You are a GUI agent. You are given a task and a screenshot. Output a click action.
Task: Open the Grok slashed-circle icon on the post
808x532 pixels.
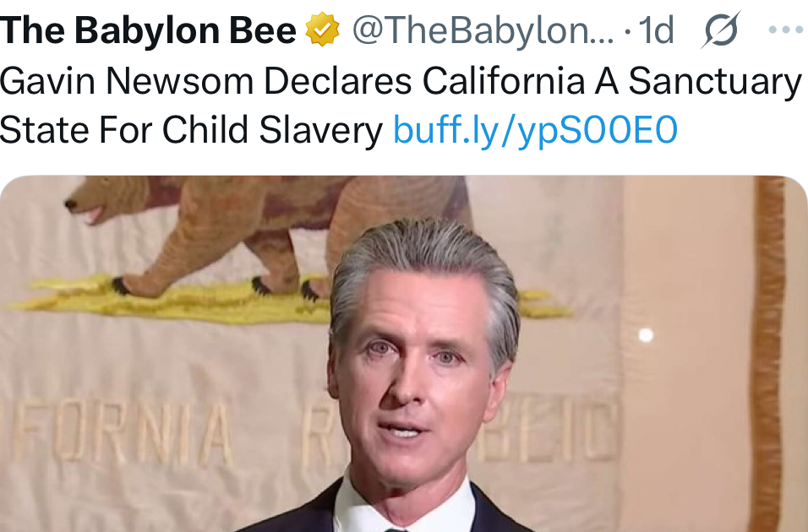pyautogui.click(x=720, y=30)
